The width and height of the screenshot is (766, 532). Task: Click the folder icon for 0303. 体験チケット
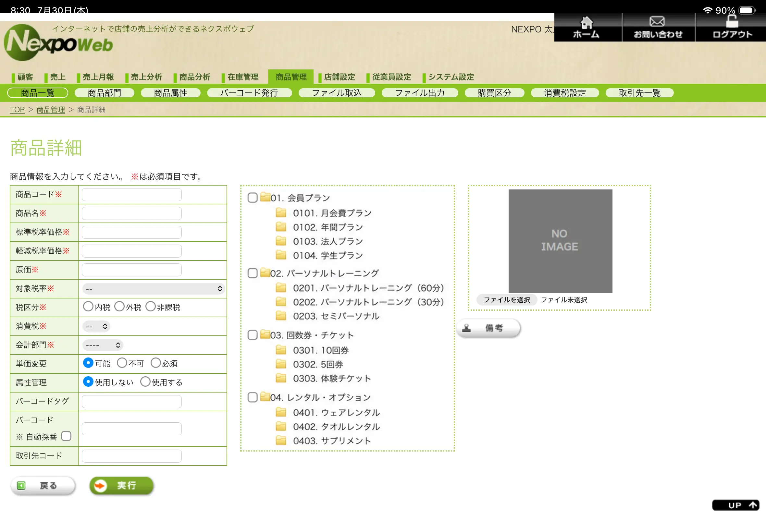coord(281,378)
